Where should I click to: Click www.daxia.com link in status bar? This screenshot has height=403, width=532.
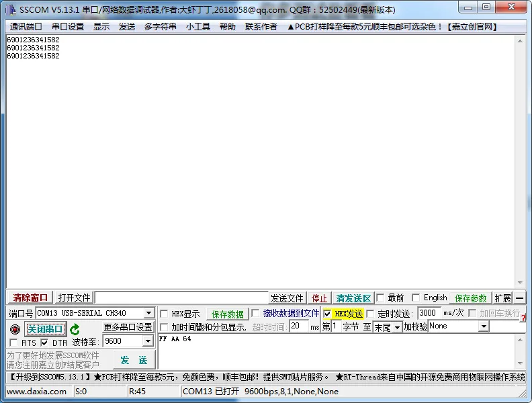[37, 392]
